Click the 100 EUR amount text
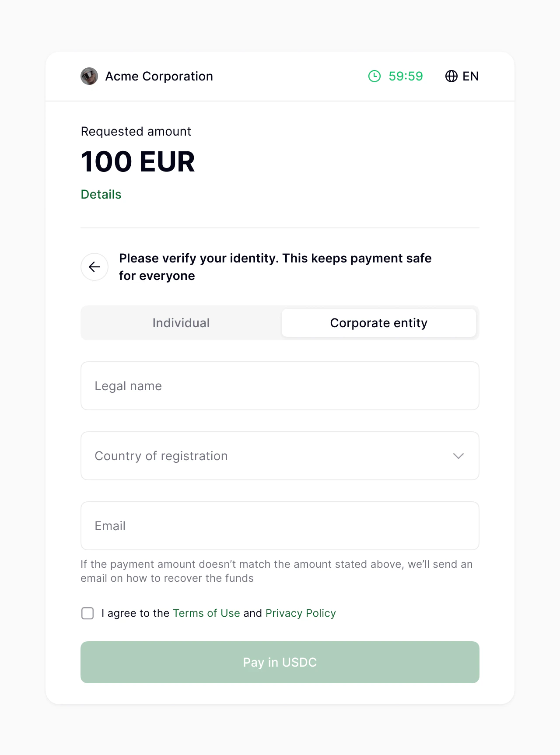This screenshot has width=560, height=755. pyautogui.click(x=138, y=161)
